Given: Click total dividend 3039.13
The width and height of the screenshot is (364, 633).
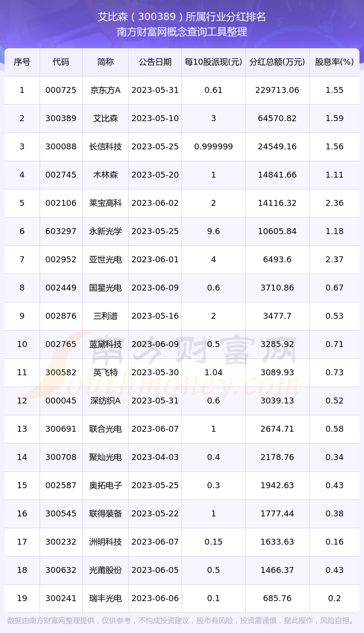Looking at the screenshot, I should [278, 401].
